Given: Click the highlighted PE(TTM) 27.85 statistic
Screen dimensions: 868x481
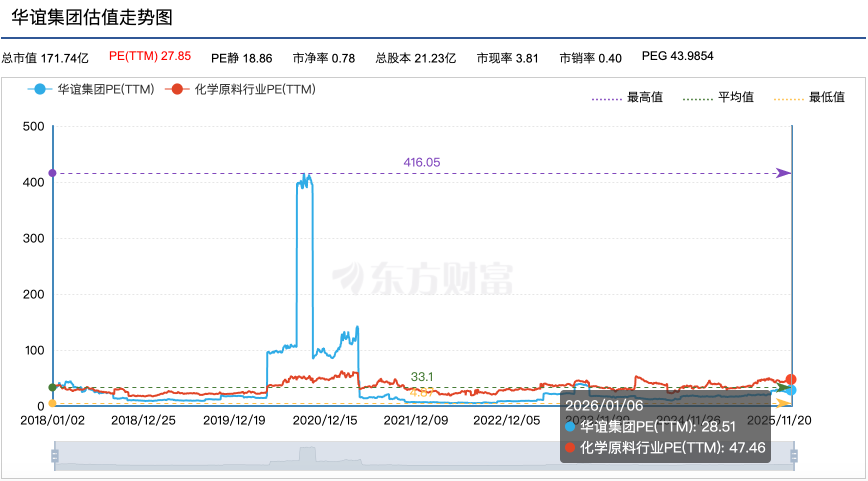Looking at the screenshot, I should [150, 56].
